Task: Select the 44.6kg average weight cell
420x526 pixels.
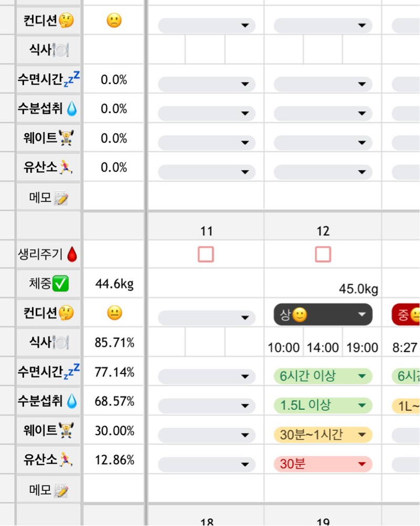Action: tap(114, 284)
